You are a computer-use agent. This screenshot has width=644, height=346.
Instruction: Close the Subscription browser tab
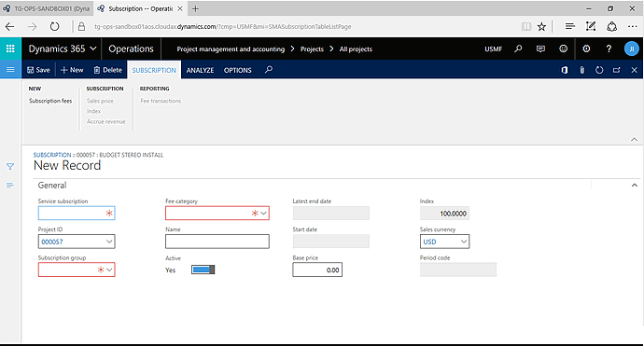click(180, 8)
